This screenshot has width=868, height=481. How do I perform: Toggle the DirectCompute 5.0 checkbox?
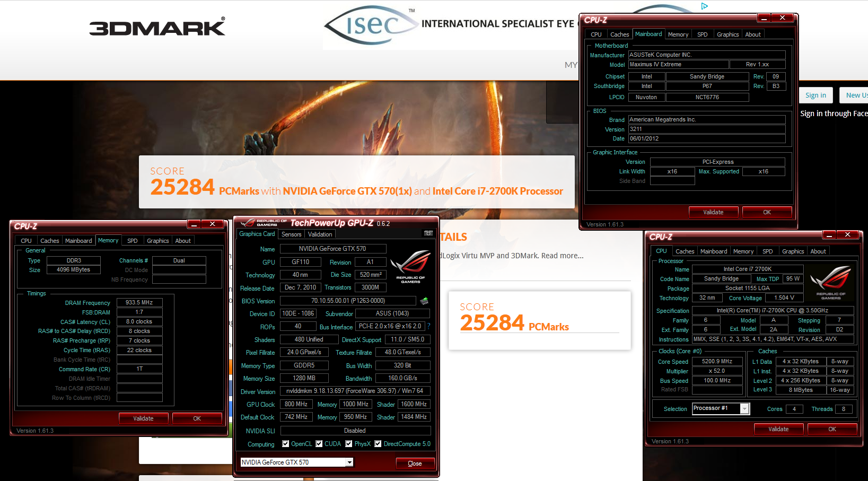pos(378,444)
